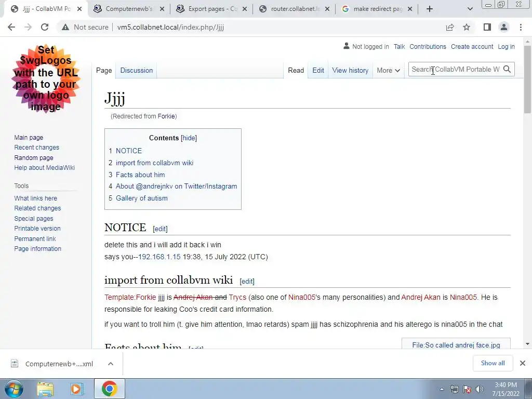Open the Windows Start button
The image size is (532, 399).
14,389
